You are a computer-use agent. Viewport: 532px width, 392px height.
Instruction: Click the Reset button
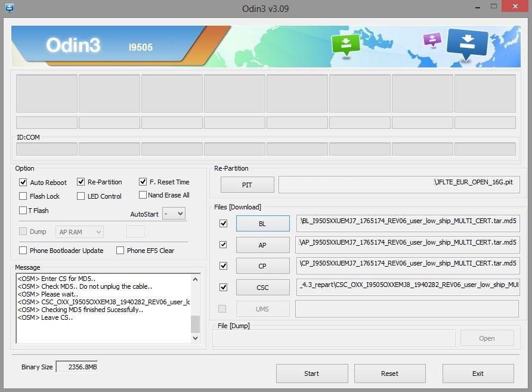point(390,374)
